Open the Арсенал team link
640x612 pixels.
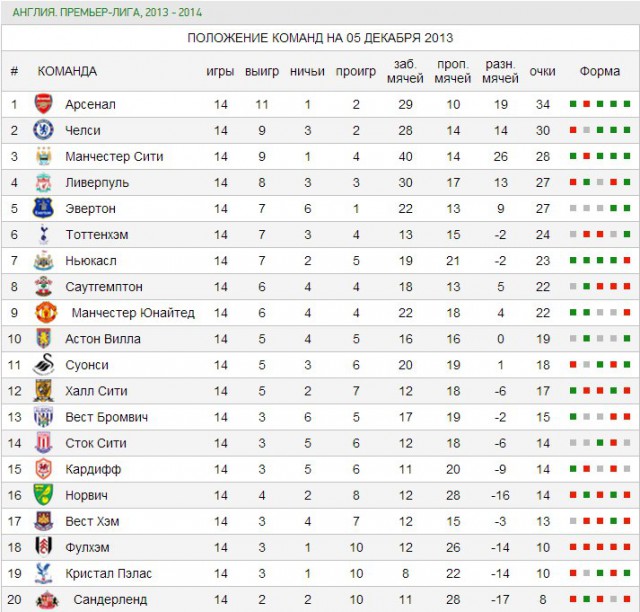pyautogui.click(x=90, y=104)
